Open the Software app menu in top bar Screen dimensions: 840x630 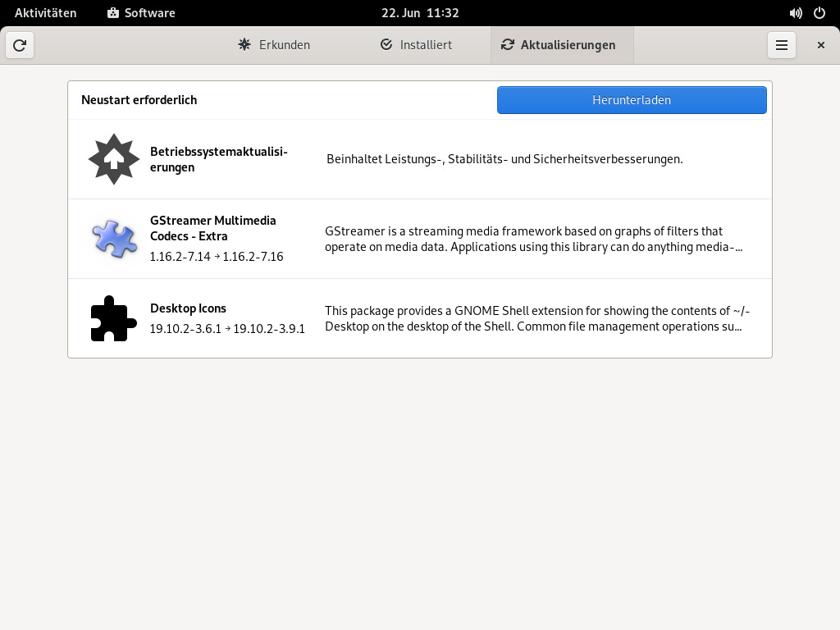[x=141, y=13]
